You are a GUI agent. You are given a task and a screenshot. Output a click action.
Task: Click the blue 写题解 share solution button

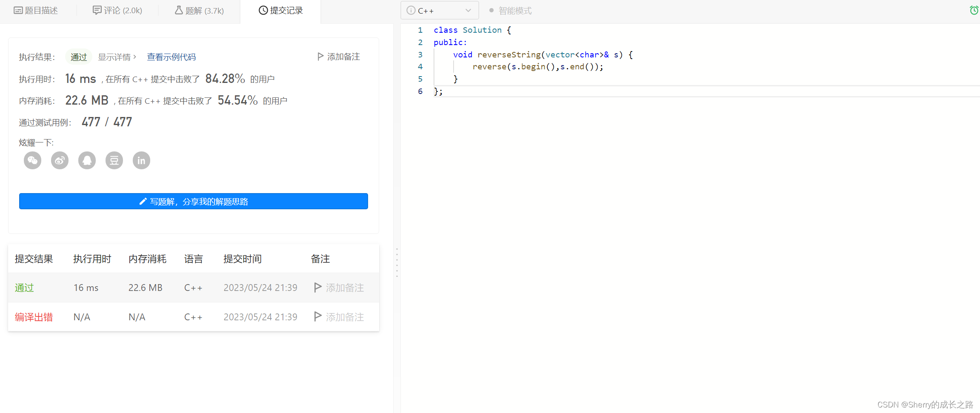click(194, 201)
